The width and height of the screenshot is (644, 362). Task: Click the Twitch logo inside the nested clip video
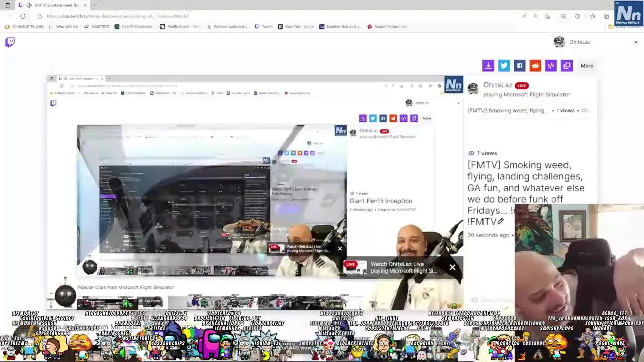(x=53, y=103)
